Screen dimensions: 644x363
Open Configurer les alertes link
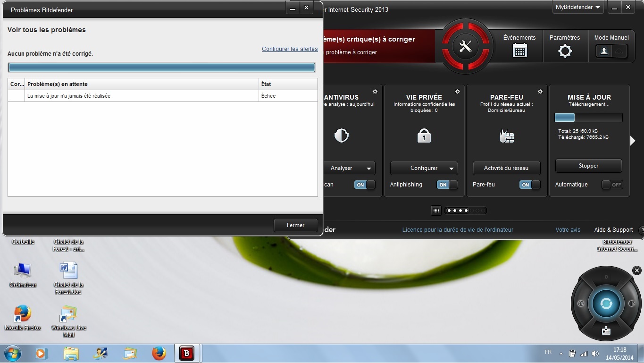pos(290,49)
